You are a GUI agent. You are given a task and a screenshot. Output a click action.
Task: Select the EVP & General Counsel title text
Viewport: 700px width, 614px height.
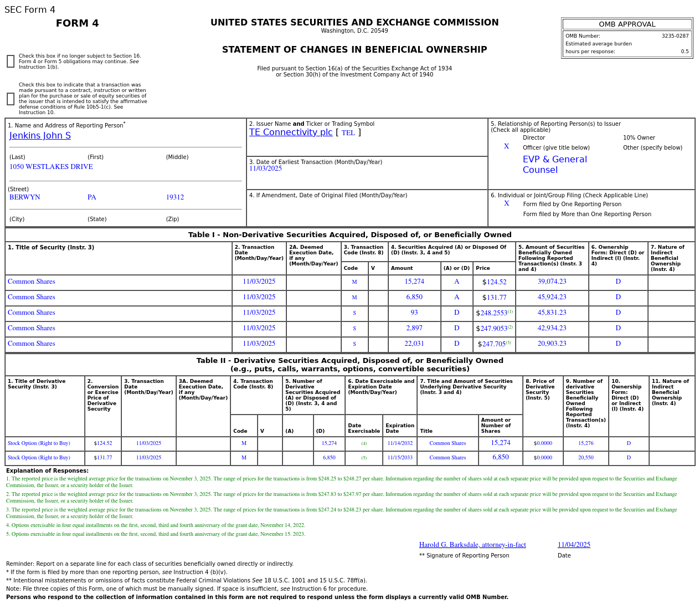tap(554, 165)
